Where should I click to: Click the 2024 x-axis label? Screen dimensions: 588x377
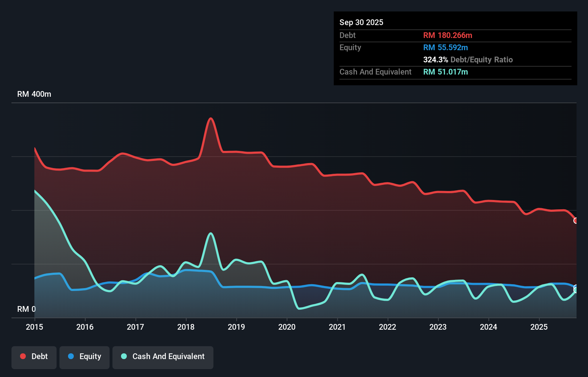pos(488,327)
